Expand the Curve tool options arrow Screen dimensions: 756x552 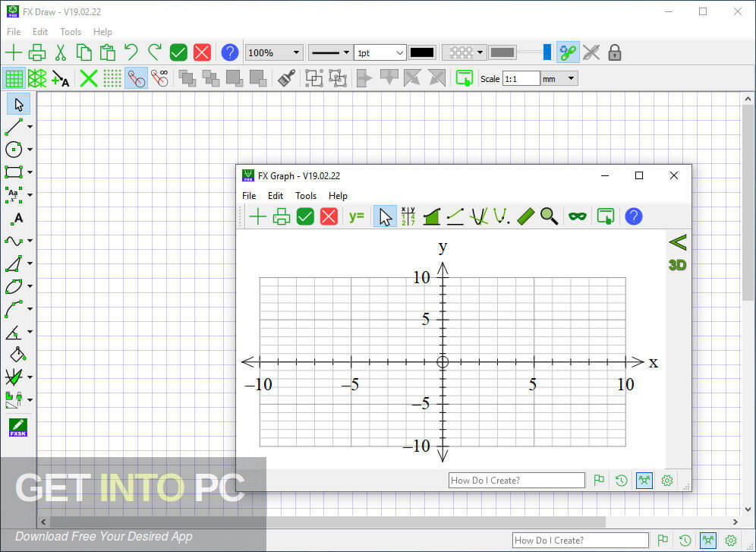tap(30, 241)
